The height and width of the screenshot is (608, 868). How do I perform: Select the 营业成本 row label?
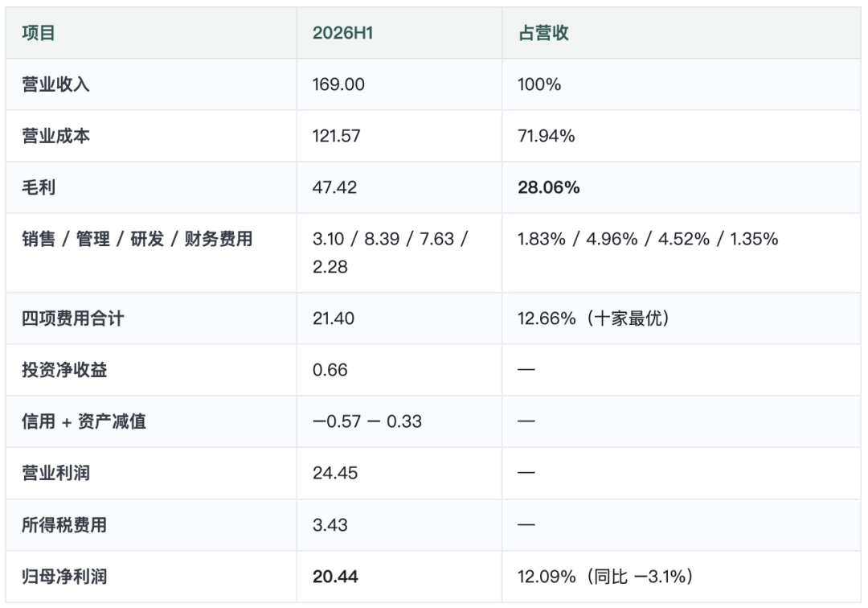[55, 136]
